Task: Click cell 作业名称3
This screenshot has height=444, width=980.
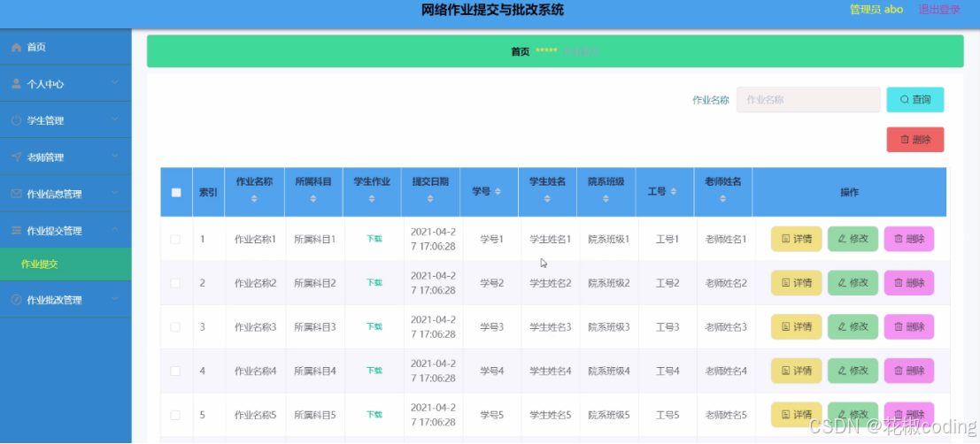Action: 255,326
